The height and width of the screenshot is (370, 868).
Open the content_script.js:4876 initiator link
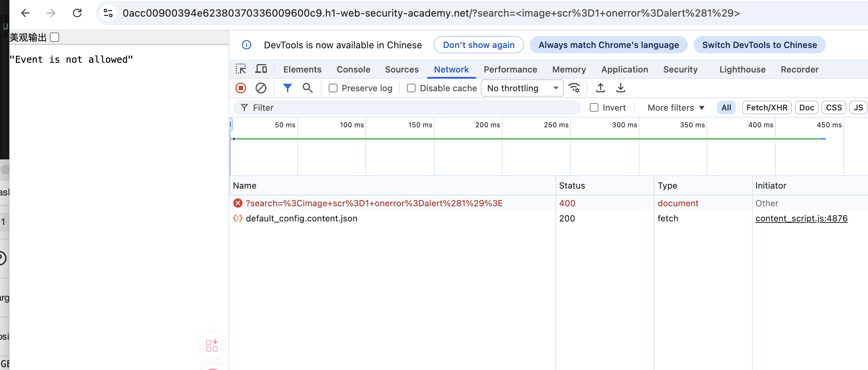[x=801, y=218]
